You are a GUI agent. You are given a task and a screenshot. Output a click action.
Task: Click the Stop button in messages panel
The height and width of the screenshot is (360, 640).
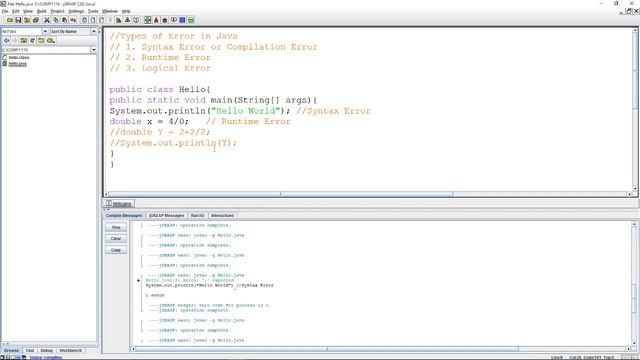click(116, 227)
